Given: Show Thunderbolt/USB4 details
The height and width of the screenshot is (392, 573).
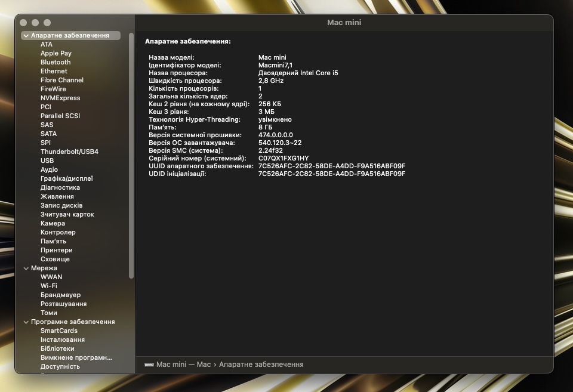Looking at the screenshot, I should coord(69,152).
